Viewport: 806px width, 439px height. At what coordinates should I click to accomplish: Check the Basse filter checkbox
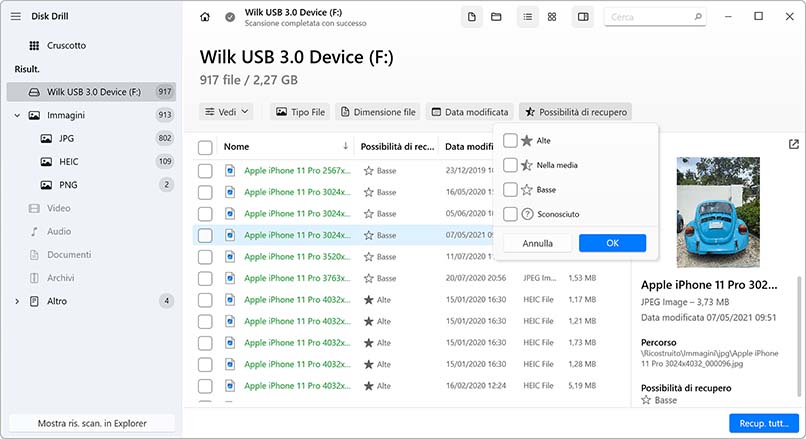[x=510, y=190]
